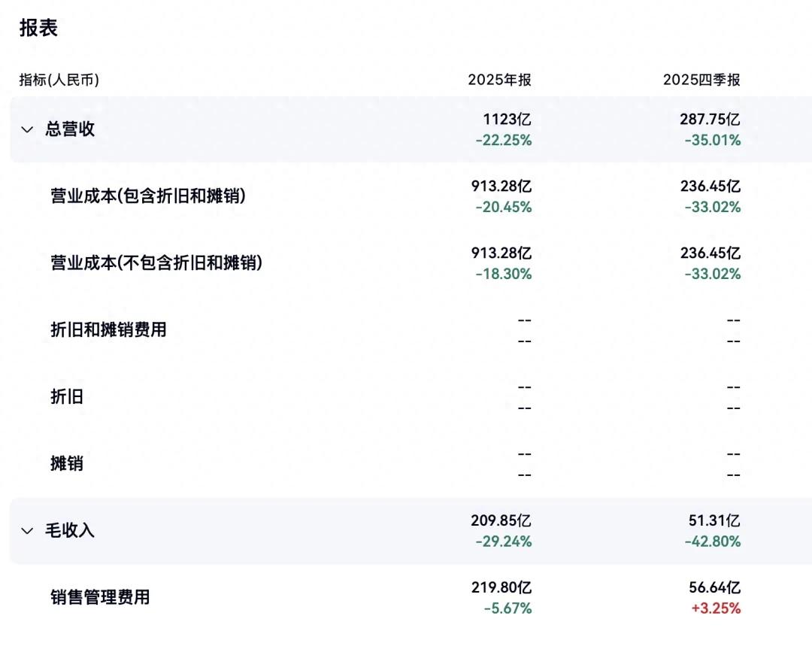The height and width of the screenshot is (649, 812).
Task: Open the 总营收 row label
Action: pos(70,129)
